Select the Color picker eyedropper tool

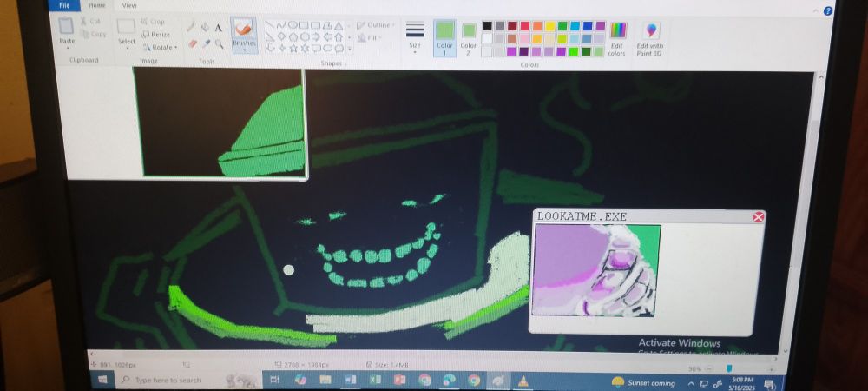coord(206,43)
